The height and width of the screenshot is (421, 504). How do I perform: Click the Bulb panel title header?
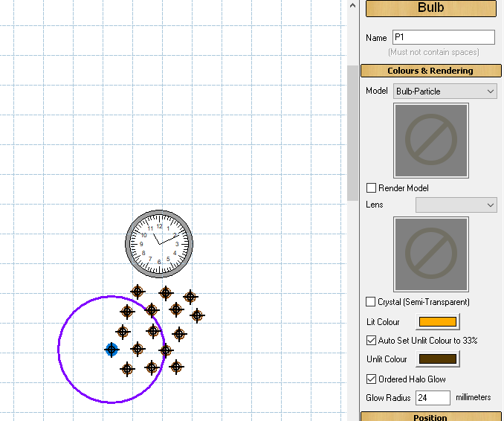[431, 8]
